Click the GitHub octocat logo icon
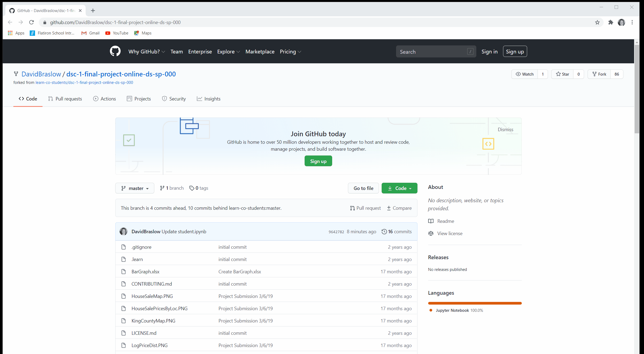The width and height of the screenshot is (644, 354). point(115,52)
